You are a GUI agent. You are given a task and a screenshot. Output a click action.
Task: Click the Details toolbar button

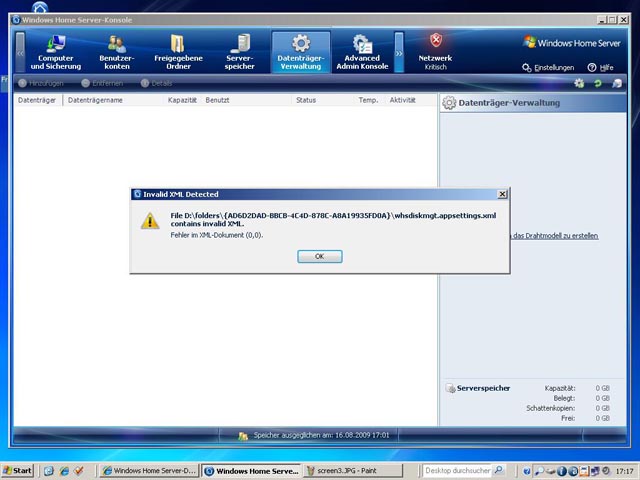(x=156, y=83)
